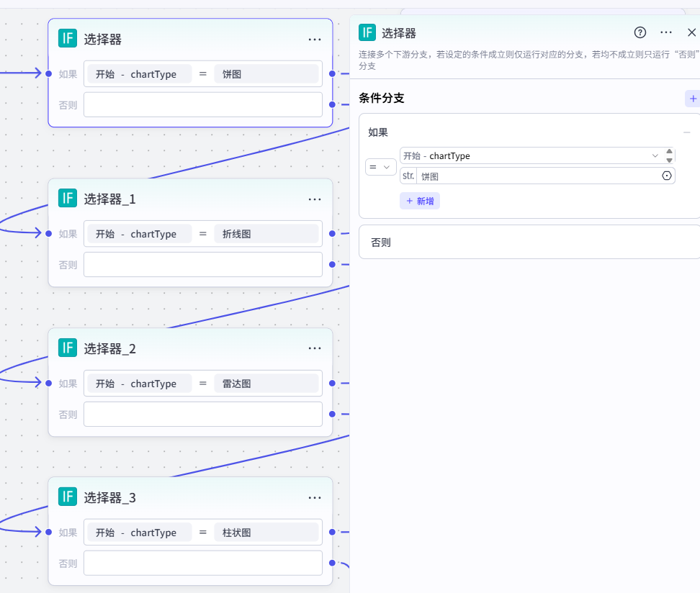Select the 折线图 condition in 选择器_1
Screen dimensions: 700x593
tap(266, 234)
